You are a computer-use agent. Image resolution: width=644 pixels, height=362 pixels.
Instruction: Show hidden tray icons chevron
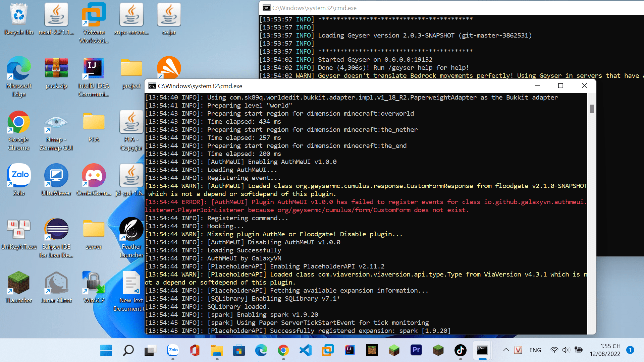506,350
